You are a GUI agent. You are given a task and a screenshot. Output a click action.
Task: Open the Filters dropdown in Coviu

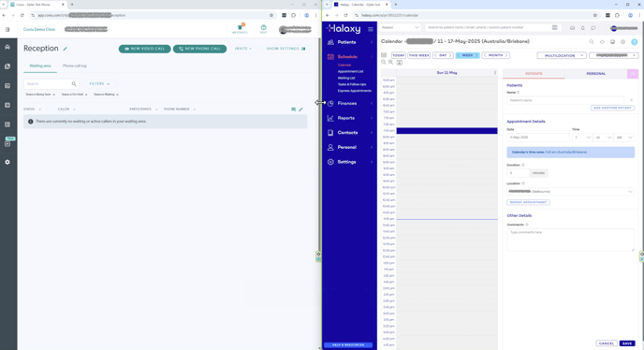pos(100,84)
